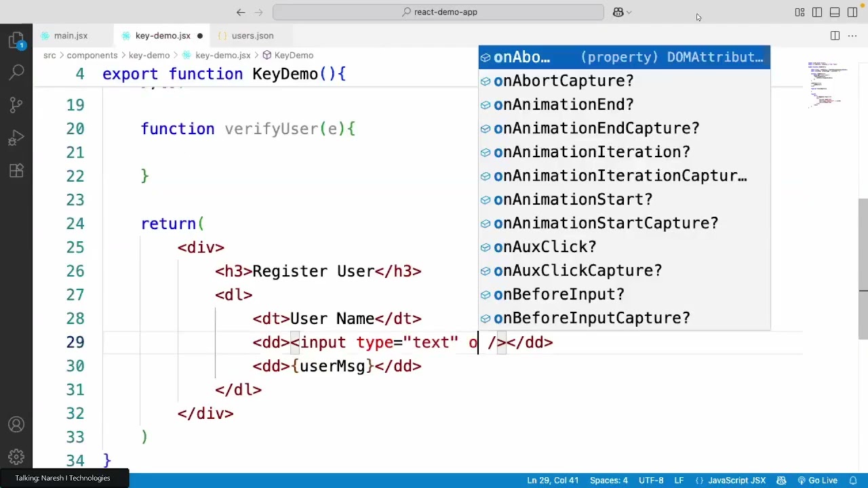Click the editor vertical scrollbar
The image size is (868, 488).
coord(863,268)
